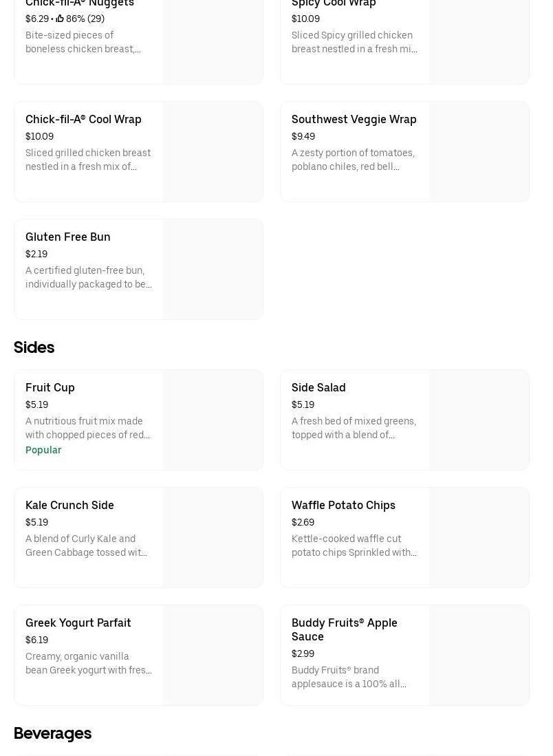
Task: Click the Gluten Free Bun image thumbnail
Action: (213, 270)
